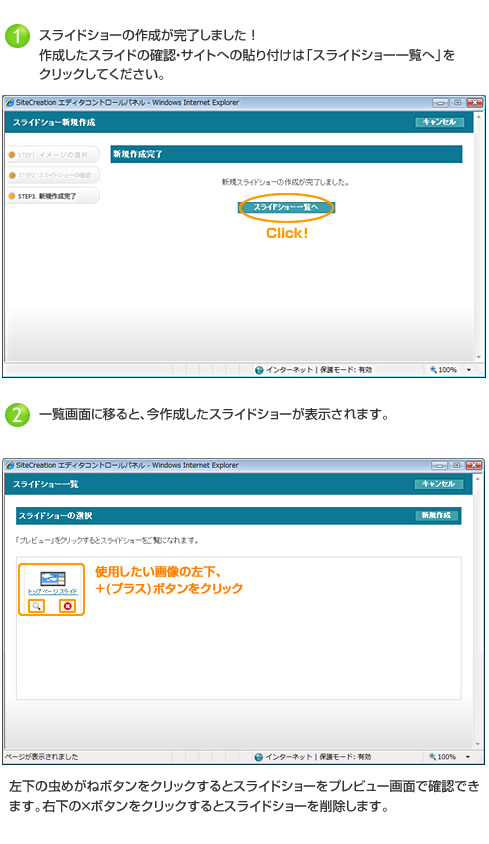Click the トップページスライド link
489x844 pixels.
(x=53, y=591)
